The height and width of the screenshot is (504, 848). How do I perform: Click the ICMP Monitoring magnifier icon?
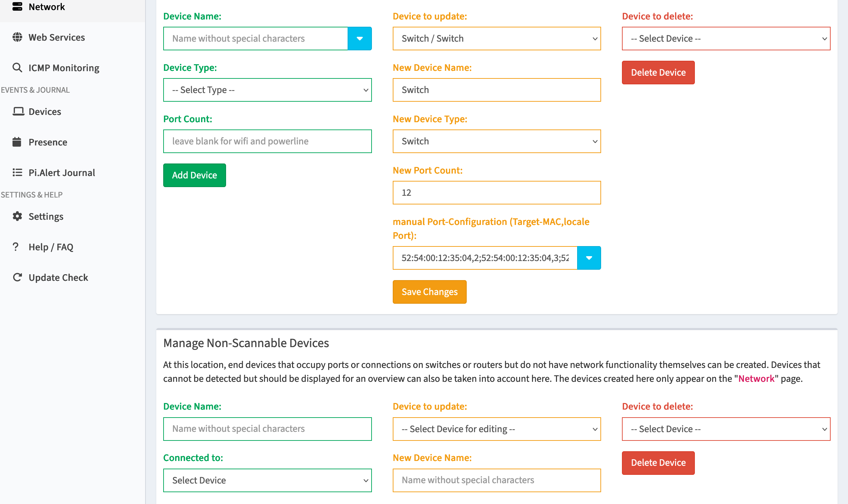click(17, 68)
